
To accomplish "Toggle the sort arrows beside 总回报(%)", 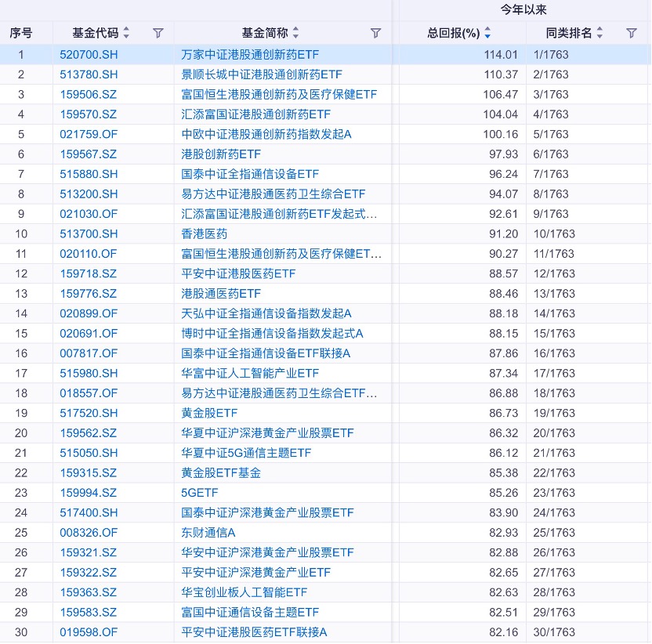I will [487, 33].
